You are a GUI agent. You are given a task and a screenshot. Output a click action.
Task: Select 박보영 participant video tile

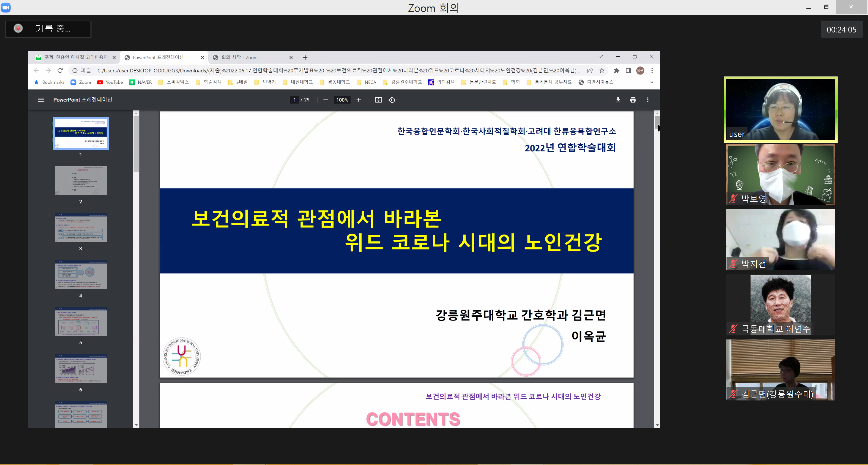[780, 175]
